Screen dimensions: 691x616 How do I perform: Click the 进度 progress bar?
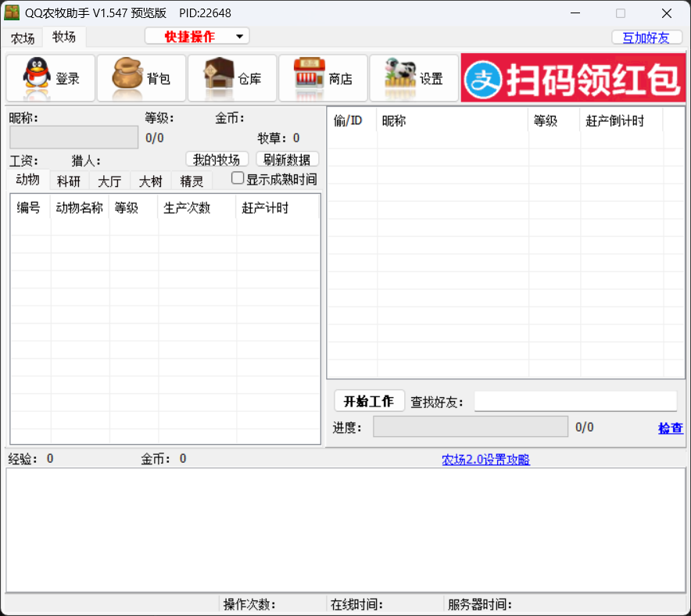pyautogui.click(x=471, y=426)
